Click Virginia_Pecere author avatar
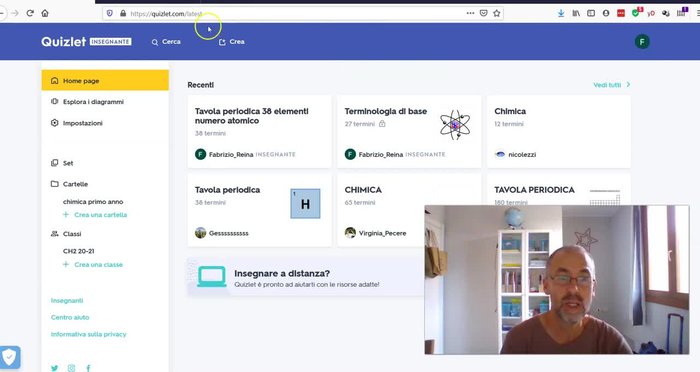The width and height of the screenshot is (700, 372). click(350, 233)
